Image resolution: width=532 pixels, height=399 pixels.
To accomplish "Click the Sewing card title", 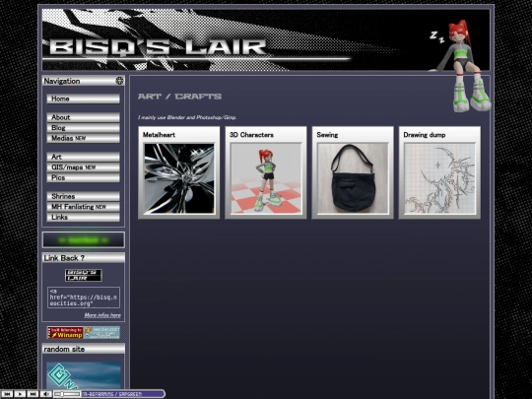I will point(327,135).
